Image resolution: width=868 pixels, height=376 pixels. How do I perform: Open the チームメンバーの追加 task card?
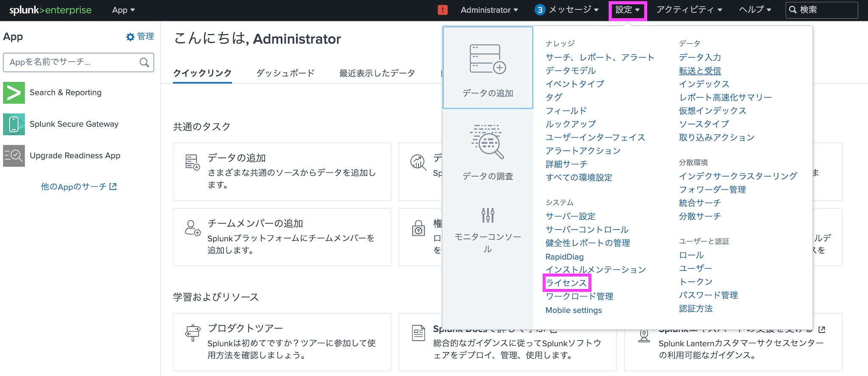(282, 237)
